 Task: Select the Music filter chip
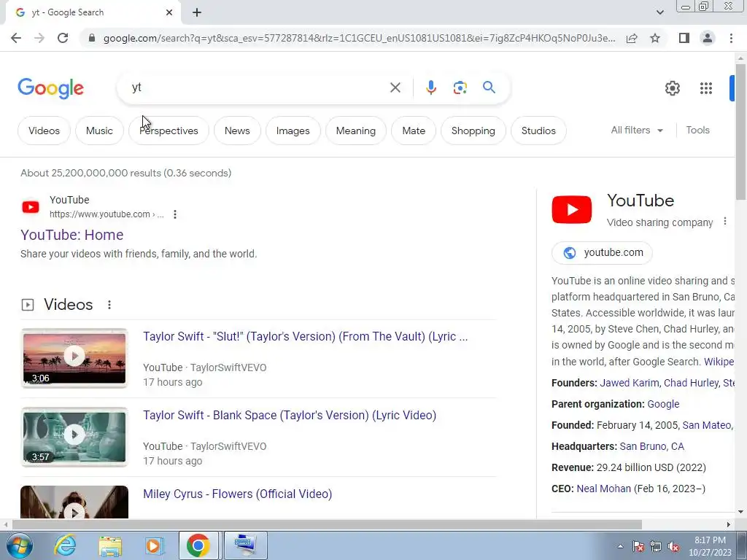(99, 131)
